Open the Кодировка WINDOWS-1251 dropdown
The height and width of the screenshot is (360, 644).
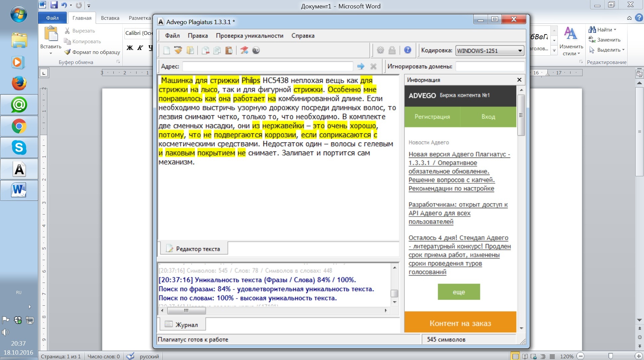490,51
